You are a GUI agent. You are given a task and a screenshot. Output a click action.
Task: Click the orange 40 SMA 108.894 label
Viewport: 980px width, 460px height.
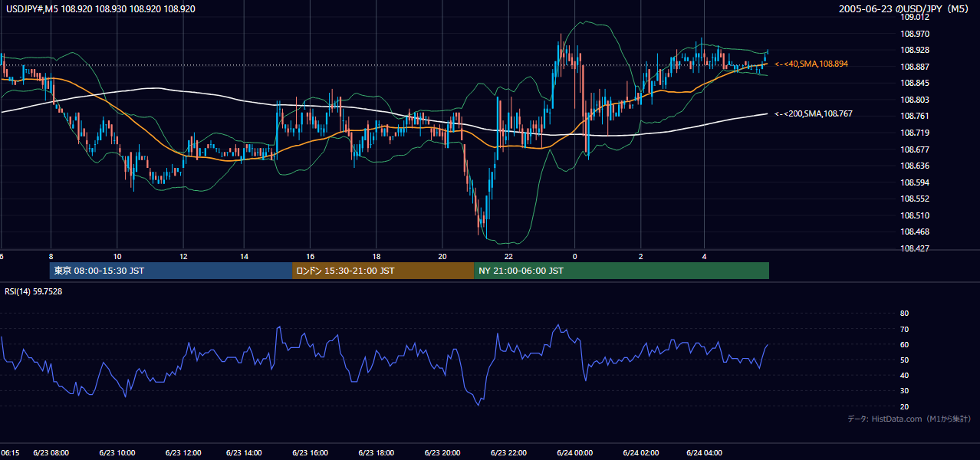(x=811, y=64)
